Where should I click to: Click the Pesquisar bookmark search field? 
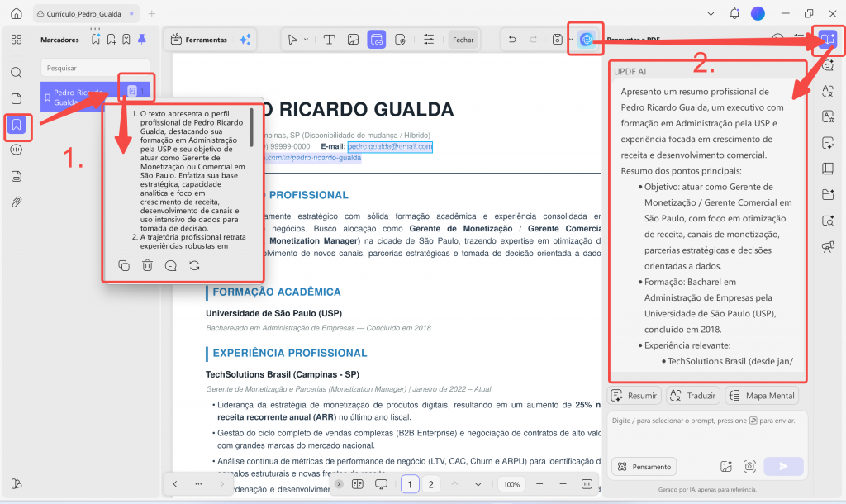pos(95,68)
